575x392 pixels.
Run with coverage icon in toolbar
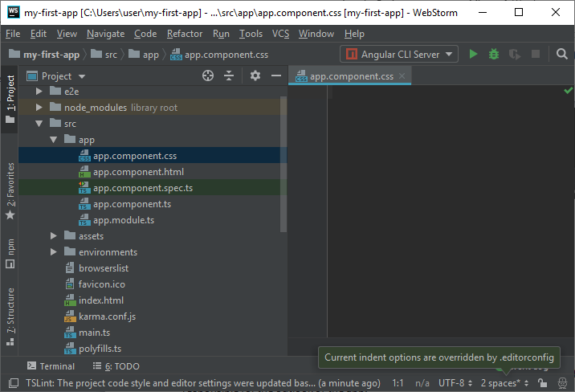tap(515, 55)
